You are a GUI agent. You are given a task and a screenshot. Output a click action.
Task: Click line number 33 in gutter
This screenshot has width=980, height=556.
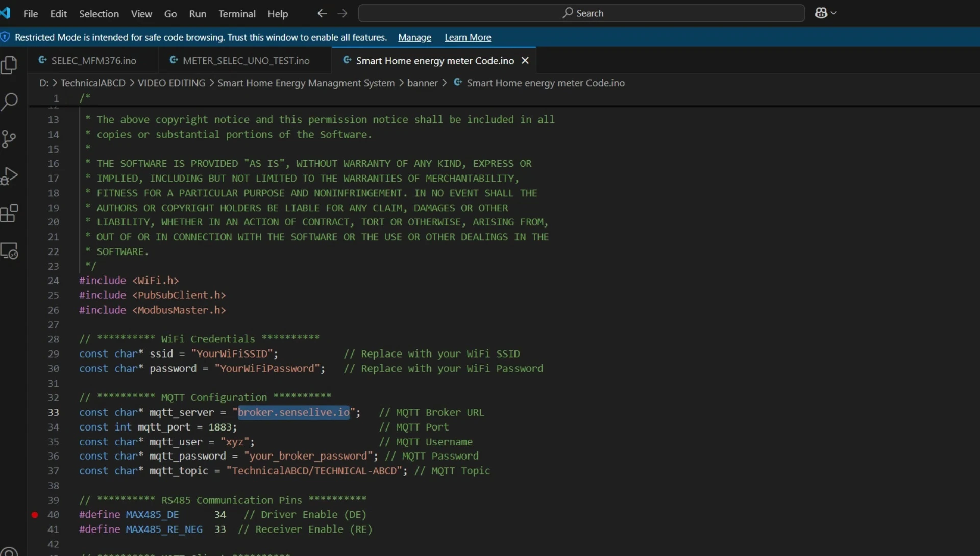point(54,412)
